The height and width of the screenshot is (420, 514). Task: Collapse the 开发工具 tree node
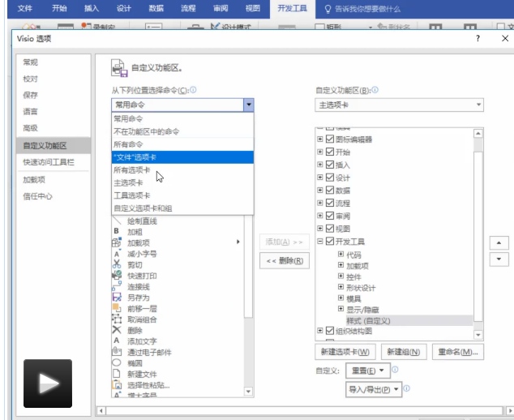point(320,242)
